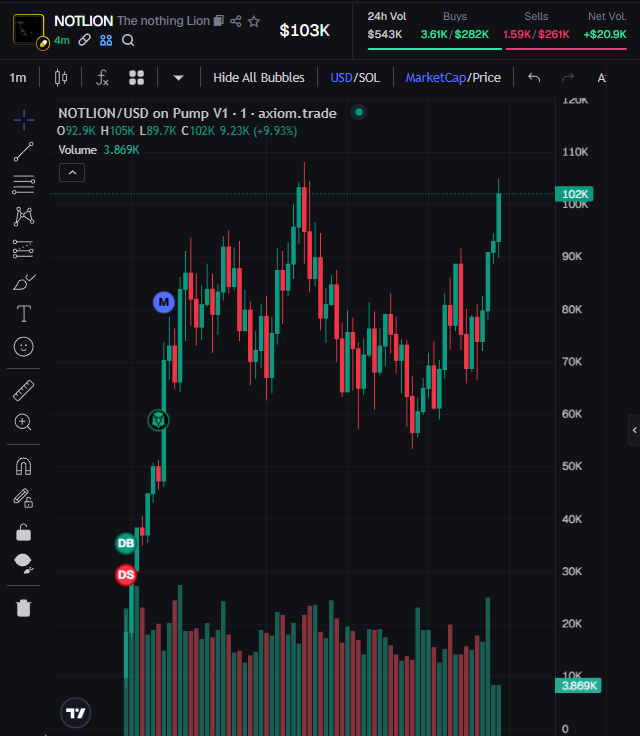
Task: Open the emoji icons tool
Action: [23, 347]
